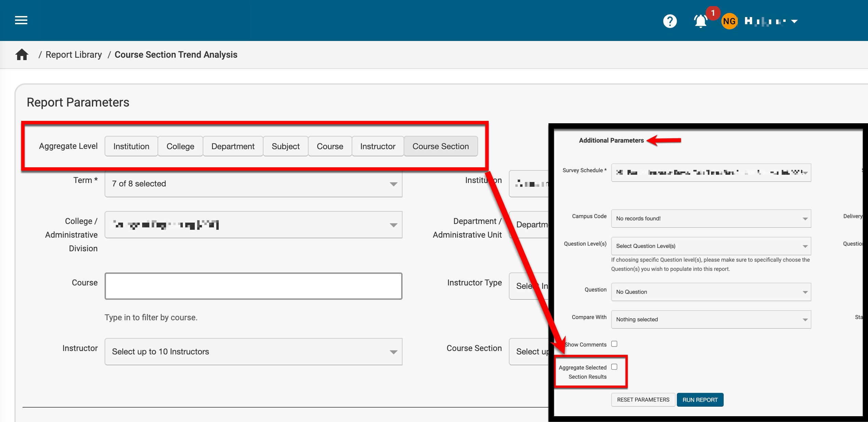Choose Department aggregate level

(x=233, y=146)
